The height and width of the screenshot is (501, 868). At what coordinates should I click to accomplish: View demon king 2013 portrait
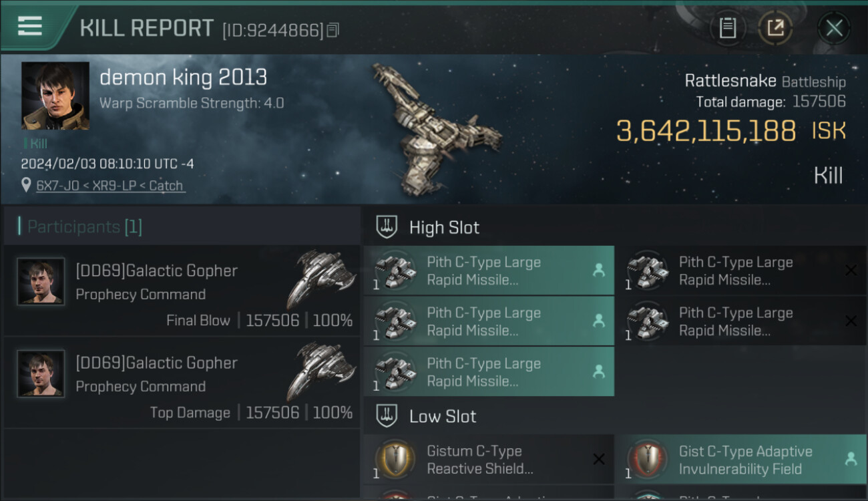coord(55,96)
